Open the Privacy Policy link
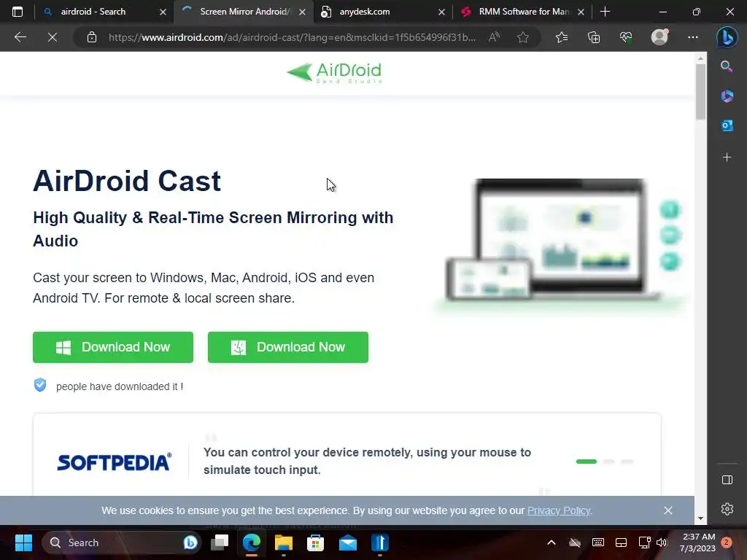Viewport: 747px width, 560px height. pos(558,510)
